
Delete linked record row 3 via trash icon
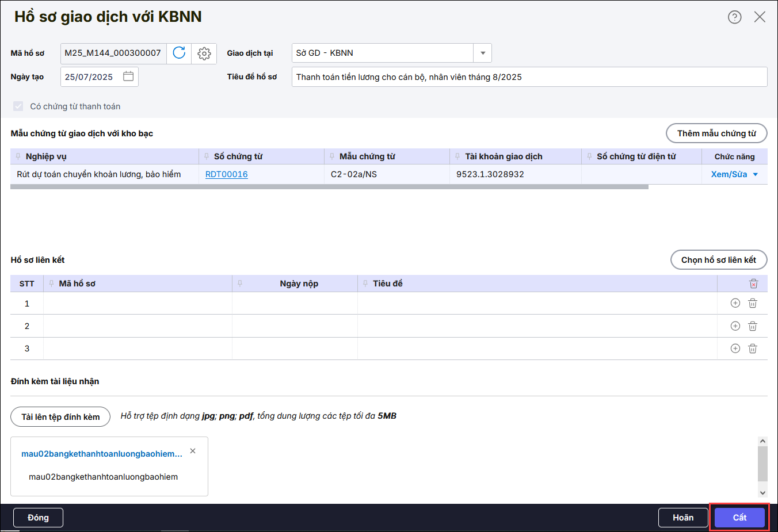[x=752, y=349]
